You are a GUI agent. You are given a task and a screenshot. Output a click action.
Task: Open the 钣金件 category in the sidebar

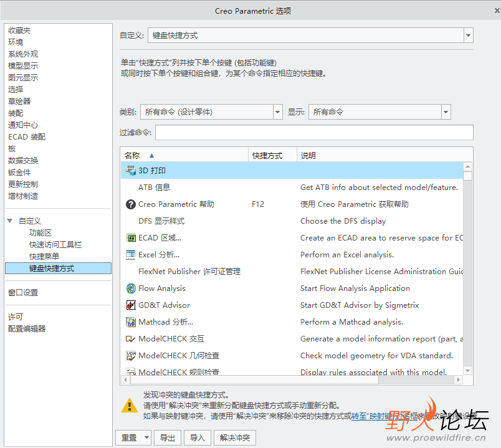19,172
